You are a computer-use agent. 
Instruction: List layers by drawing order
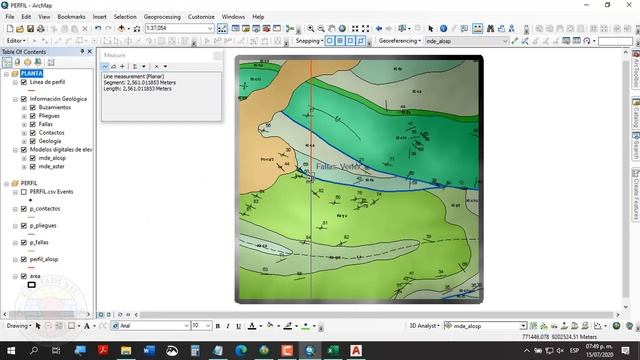(x=7, y=62)
